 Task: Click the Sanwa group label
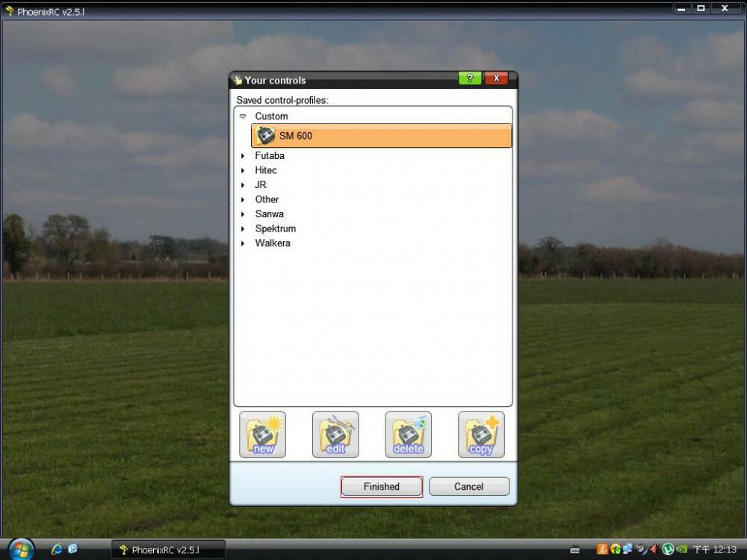coord(269,214)
